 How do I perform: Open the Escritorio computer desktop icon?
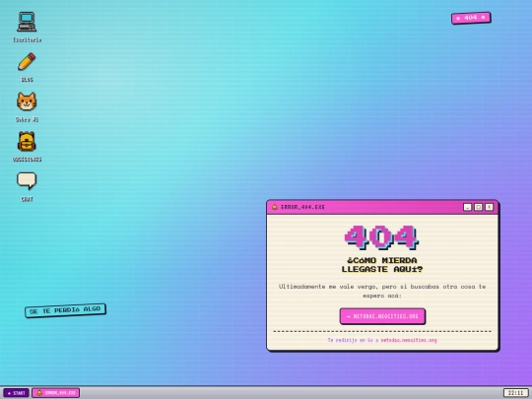(x=27, y=28)
